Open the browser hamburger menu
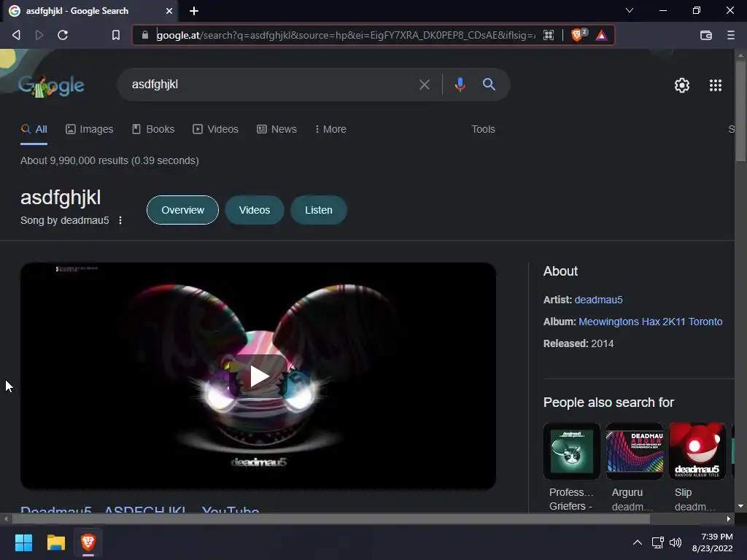747x560 pixels. [731, 35]
